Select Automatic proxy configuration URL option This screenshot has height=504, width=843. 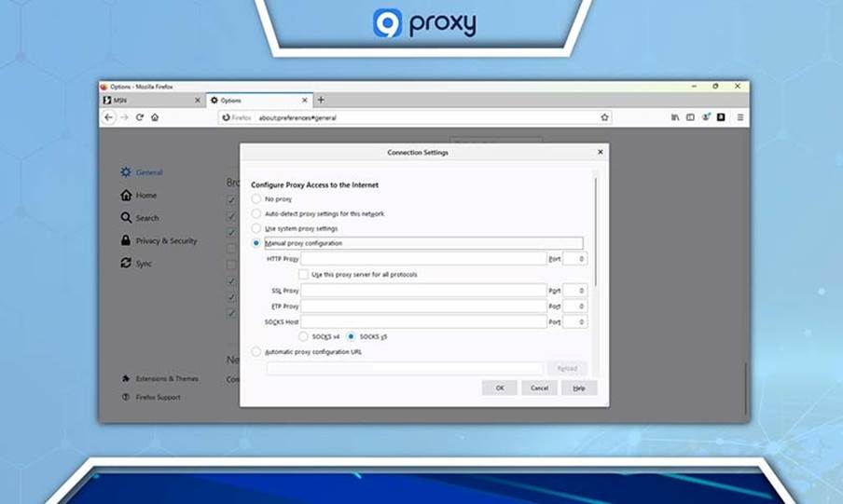pos(256,352)
